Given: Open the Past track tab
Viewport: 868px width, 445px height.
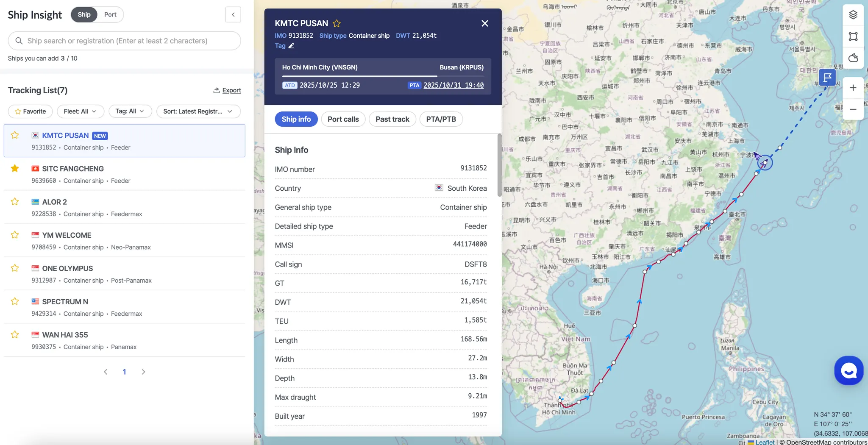Looking at the screenshot, I should (392, 119).
